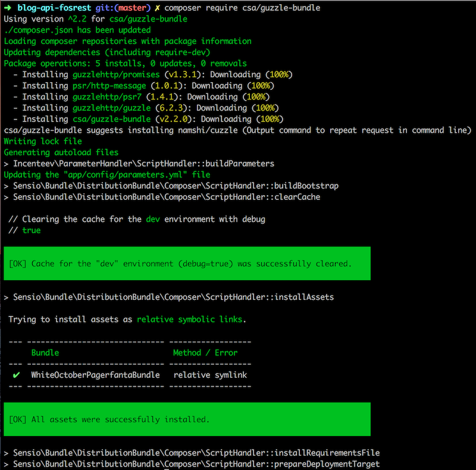Click the 'Method / Error' column header

(x=205, y=353)
